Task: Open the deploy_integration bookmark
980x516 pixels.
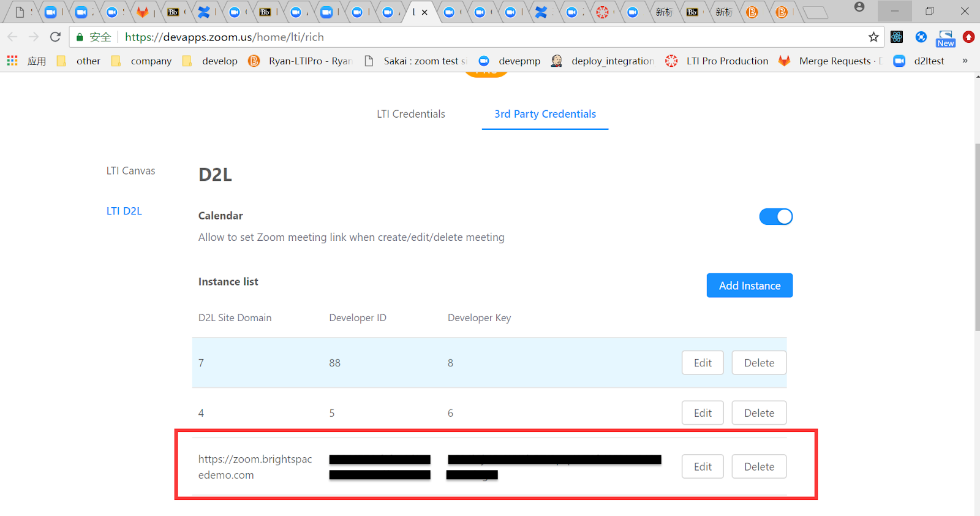Action: pyautogui.click(x=603, y=61)
